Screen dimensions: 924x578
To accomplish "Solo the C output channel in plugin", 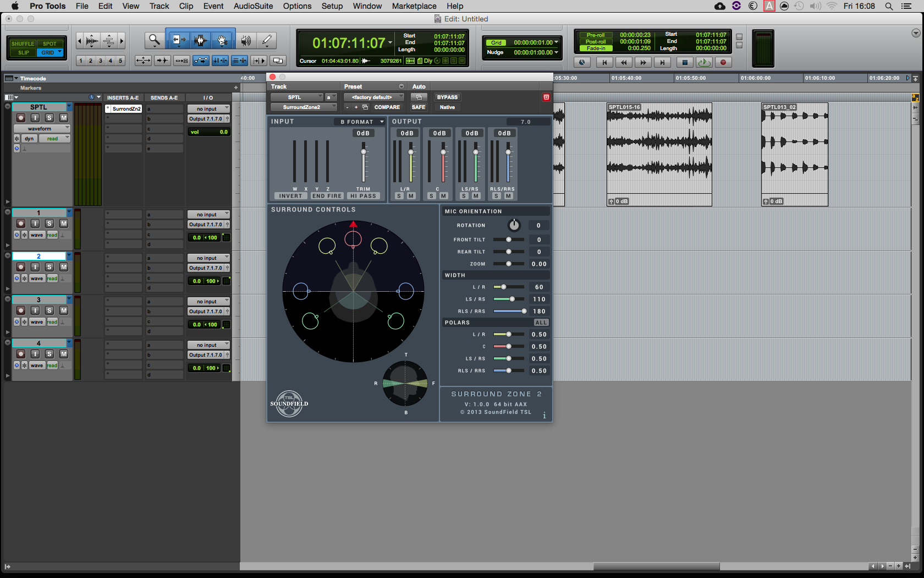I will [x=431, y=196].
